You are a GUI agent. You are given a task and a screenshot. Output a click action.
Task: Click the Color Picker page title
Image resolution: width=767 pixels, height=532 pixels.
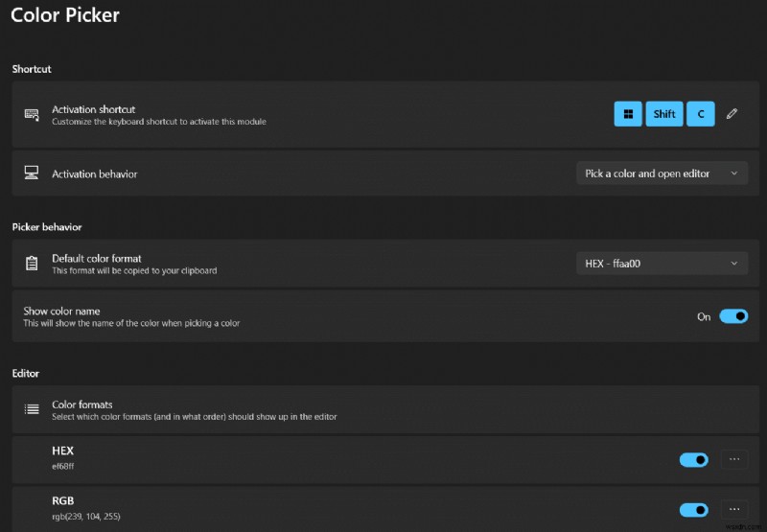coord(65,15)
